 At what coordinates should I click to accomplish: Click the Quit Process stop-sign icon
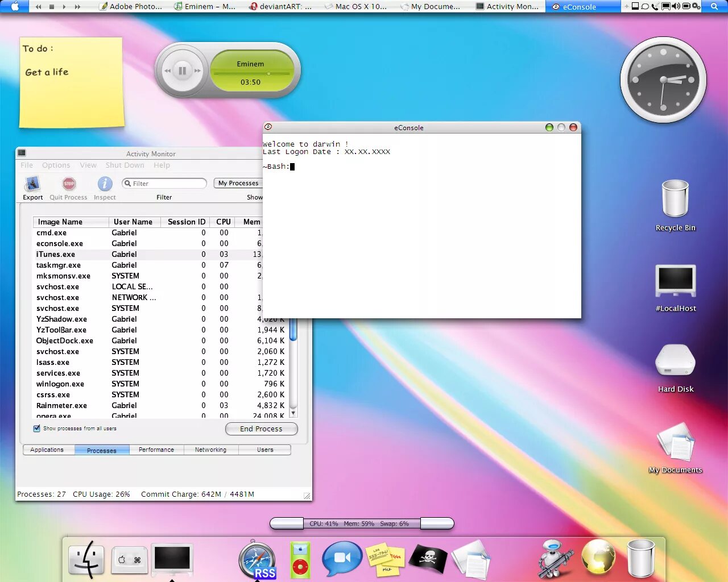(68, 183)
